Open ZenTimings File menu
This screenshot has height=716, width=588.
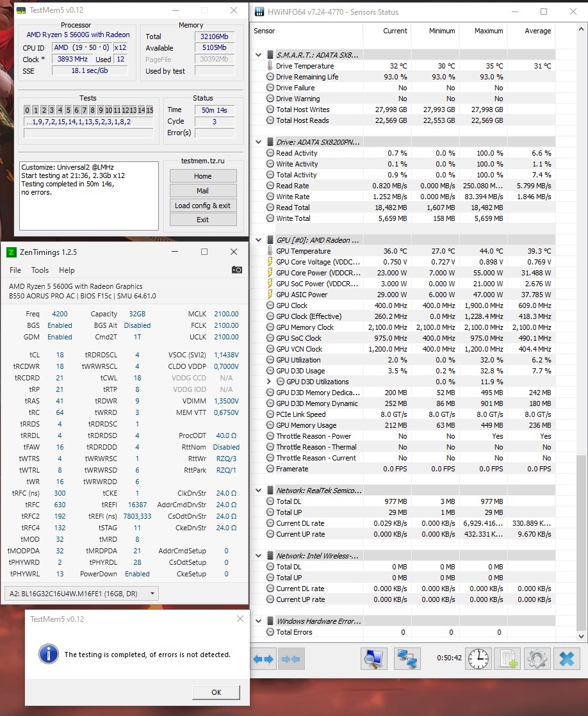(x=15, y=270)
